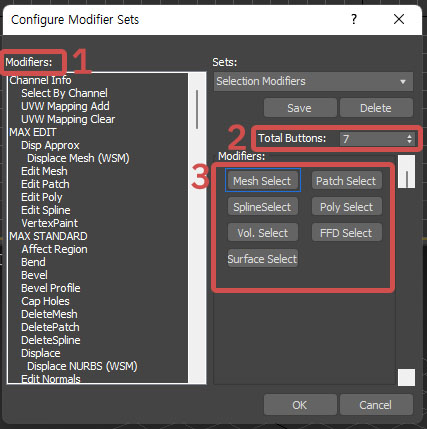This screenshot has height=429, width=427.
Task: Select the Surface Select button
Action: (263, 259)
